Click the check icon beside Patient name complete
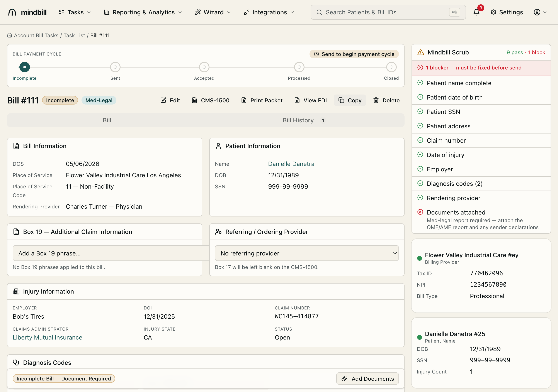The height and width of the screenshot is (392, 558). tap(420, 83)
